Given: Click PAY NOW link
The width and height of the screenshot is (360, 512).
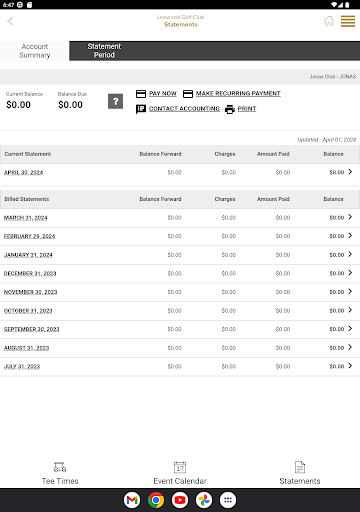Looking at the screenshot, I should coord(163,94).
